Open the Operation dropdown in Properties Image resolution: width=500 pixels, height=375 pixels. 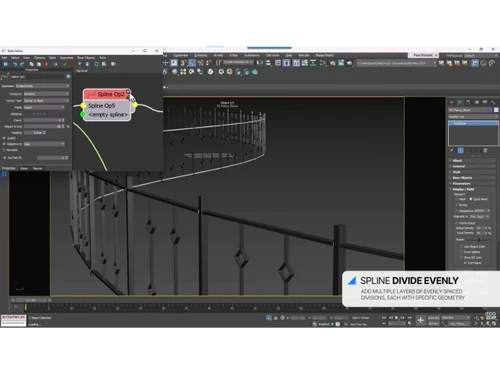[x=43, y=86]
